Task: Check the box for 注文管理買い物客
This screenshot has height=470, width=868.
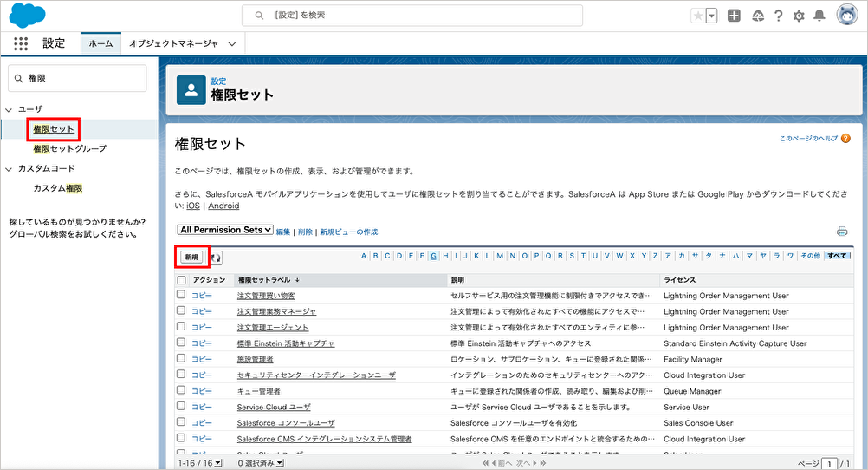Action: pos(181,295)
